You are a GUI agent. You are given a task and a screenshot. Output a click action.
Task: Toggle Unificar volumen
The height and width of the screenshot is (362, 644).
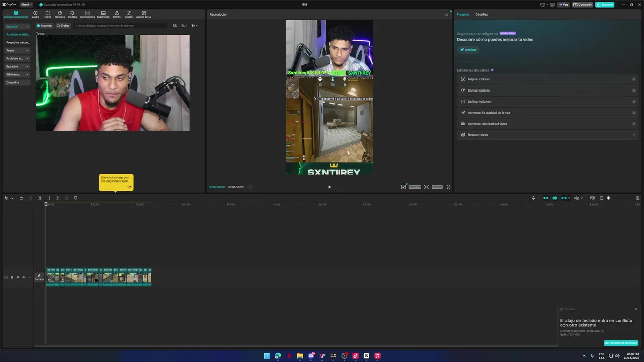[x=634, y=102]
